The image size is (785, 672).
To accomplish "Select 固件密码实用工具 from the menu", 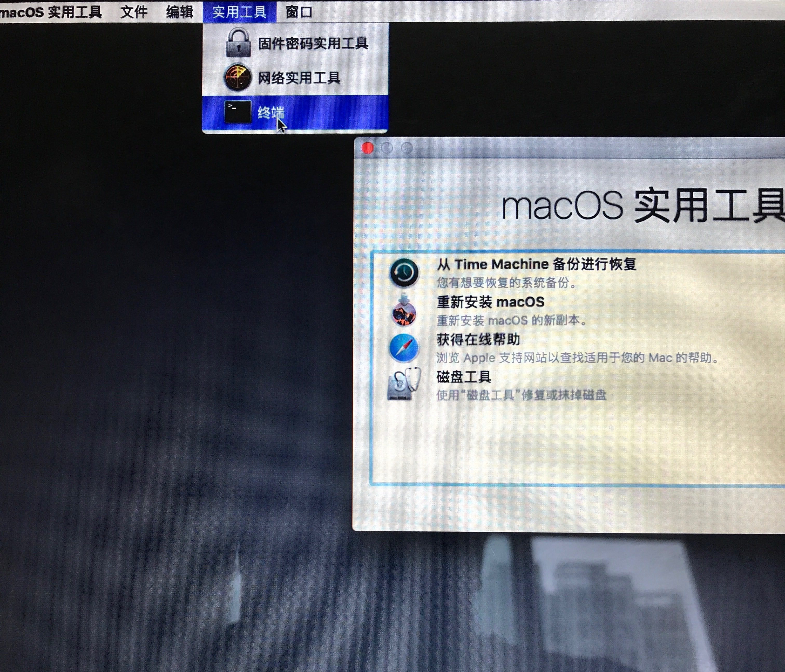I will click(295, 43).
